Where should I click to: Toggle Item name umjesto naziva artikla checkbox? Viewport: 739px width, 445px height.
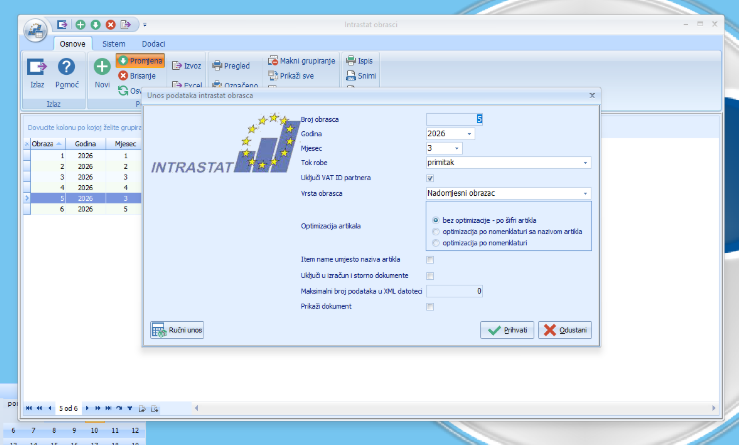pos(430,260)
